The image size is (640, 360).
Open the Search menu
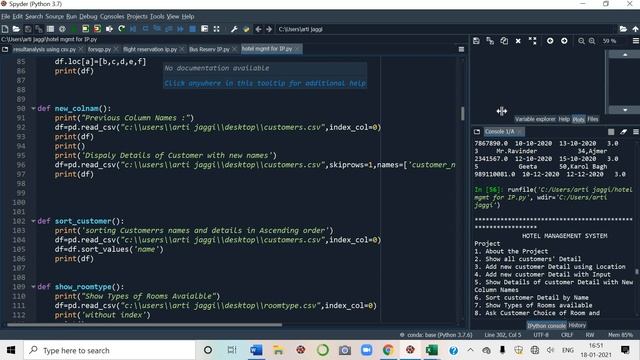click(34, 16)
